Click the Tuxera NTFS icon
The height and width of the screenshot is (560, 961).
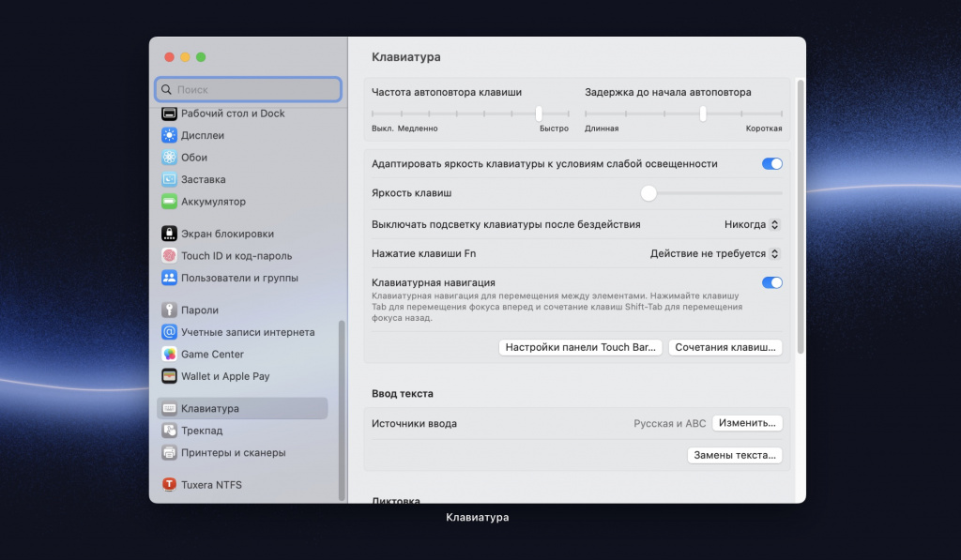click(x=169, y=485)
